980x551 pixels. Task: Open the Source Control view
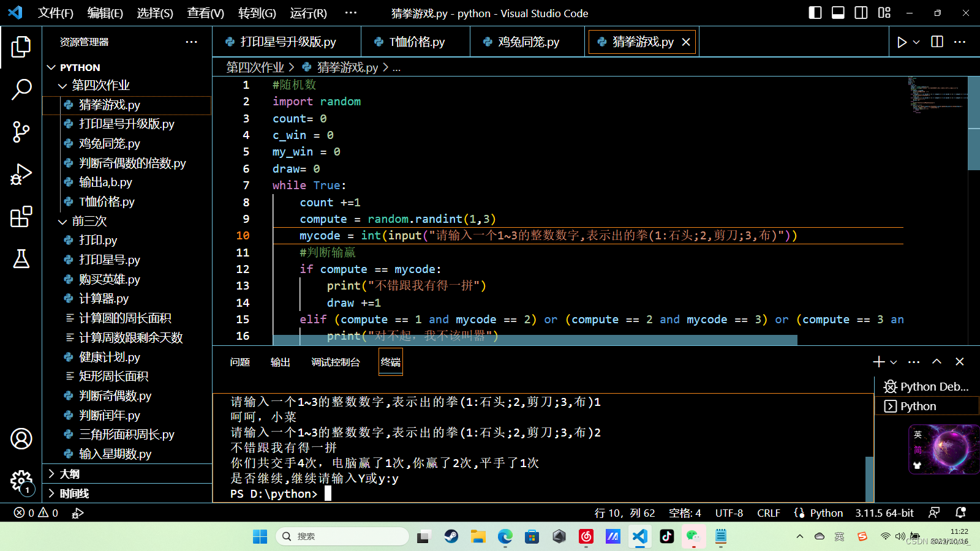tap(21, 132)
